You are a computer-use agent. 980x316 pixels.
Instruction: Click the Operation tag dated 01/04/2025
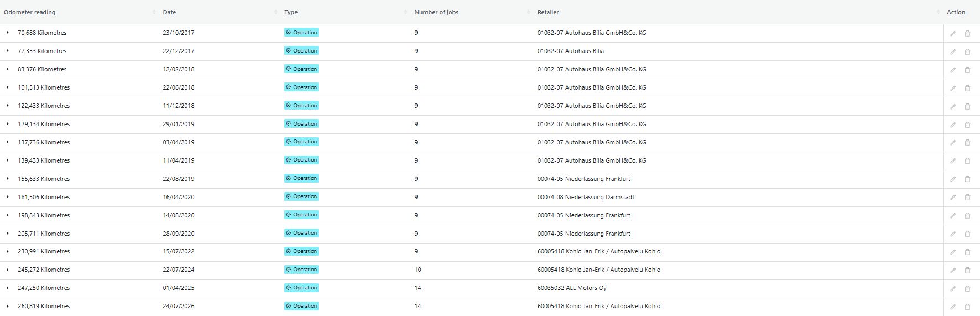(x=301, y=288)
